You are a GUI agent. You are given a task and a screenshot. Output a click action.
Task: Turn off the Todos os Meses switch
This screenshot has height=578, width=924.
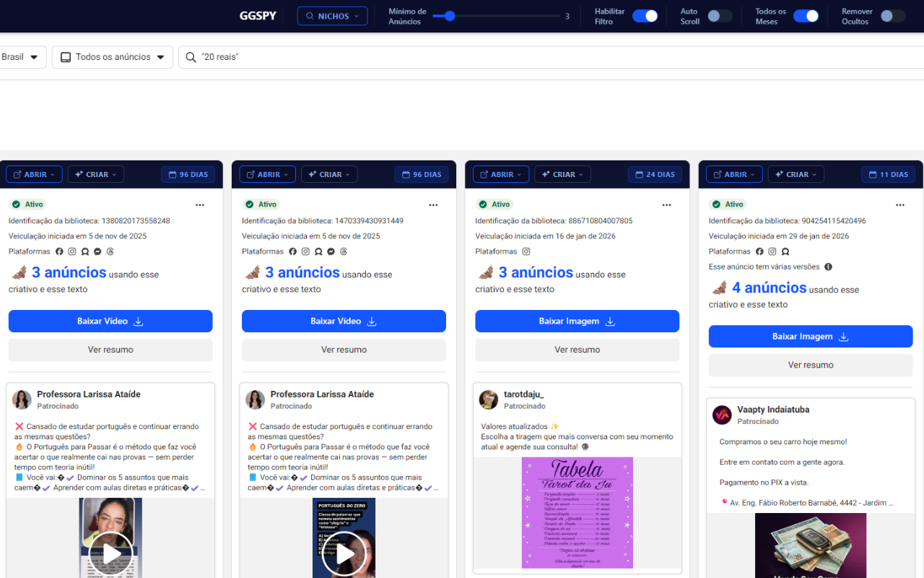[806, 16]
